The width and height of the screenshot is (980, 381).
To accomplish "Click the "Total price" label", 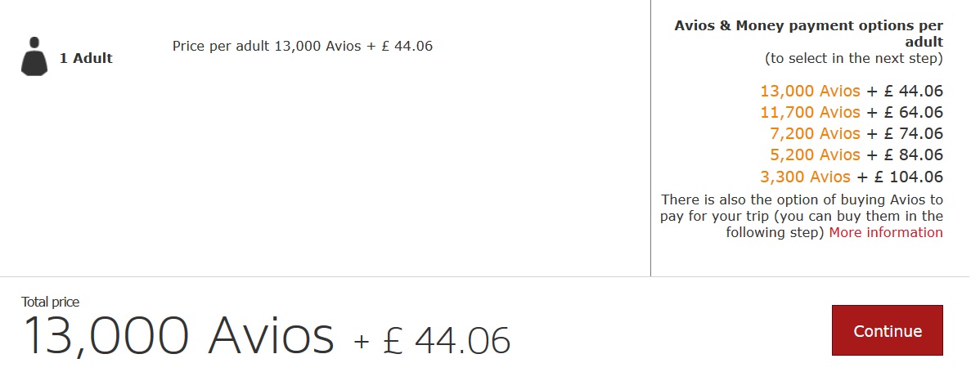I will click(51, 302).
